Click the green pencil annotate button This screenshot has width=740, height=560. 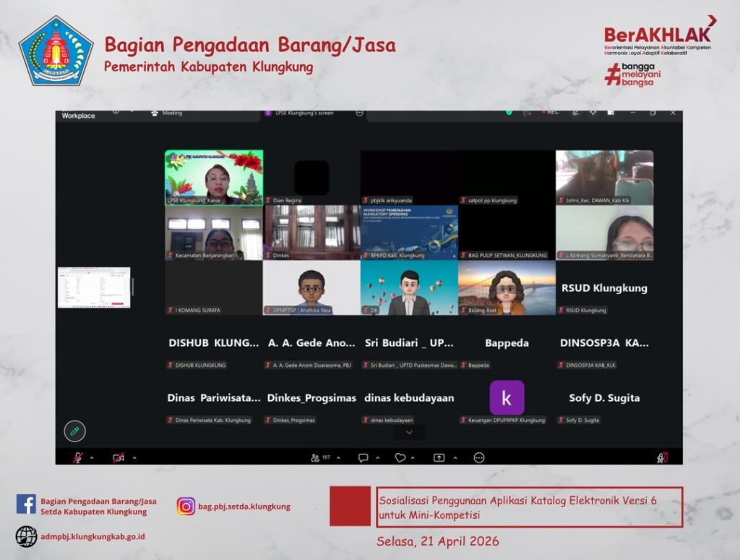click(74, 431)
